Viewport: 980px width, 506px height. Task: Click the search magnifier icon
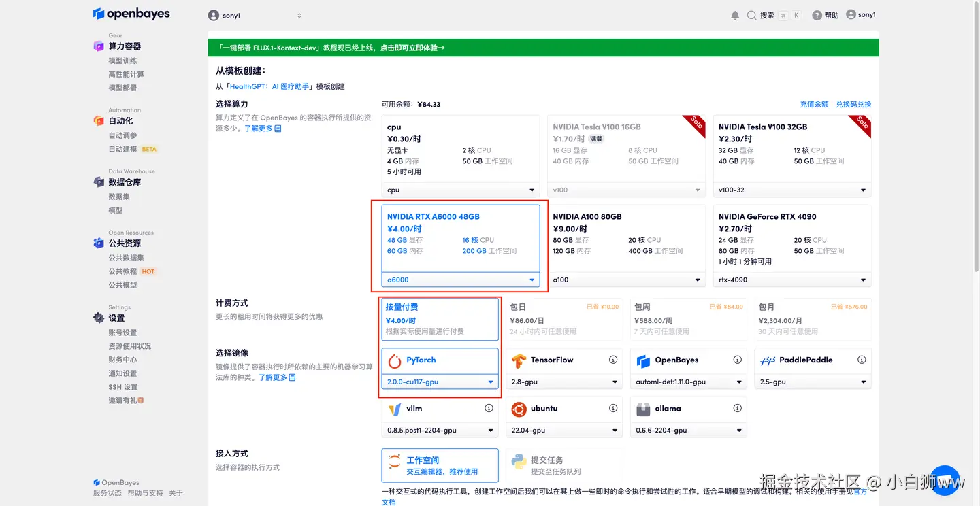[x=751, y=15]
